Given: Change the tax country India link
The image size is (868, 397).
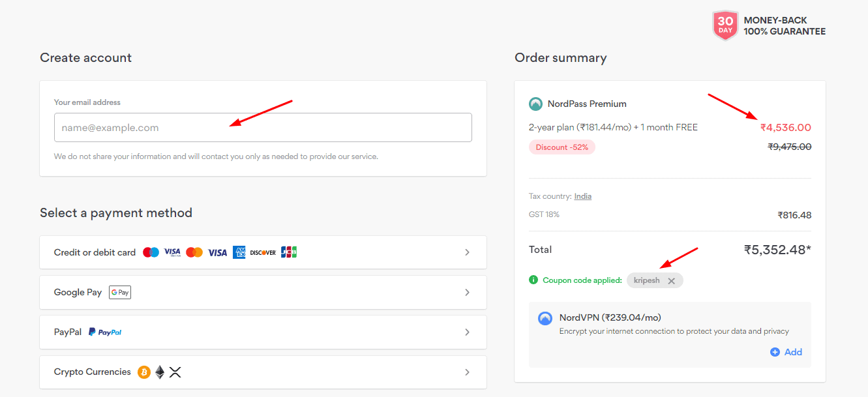Looking at the screenshot, I should click(x=583, y=196).
